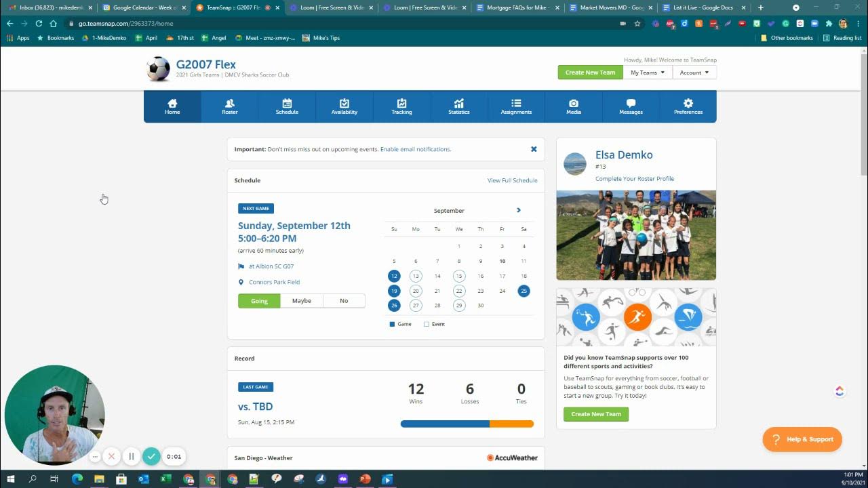Open team Preferences gear
The image size is (868, 488).
pyautogui.click(x=688, y=106)
